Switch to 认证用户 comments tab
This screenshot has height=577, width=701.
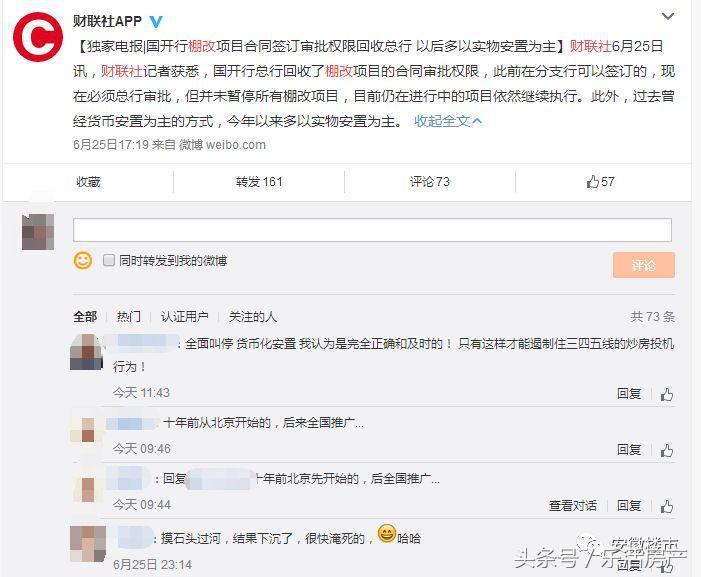pos(184,316)
